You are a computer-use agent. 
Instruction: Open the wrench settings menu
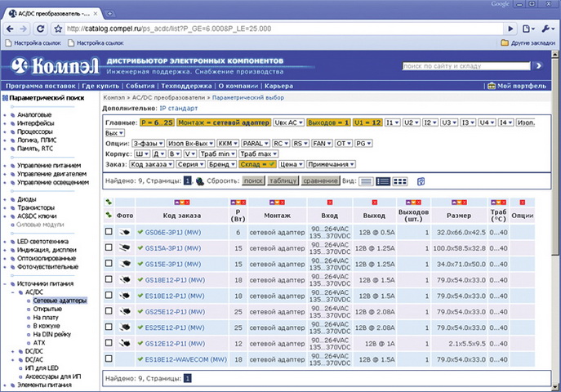(547, 29)
